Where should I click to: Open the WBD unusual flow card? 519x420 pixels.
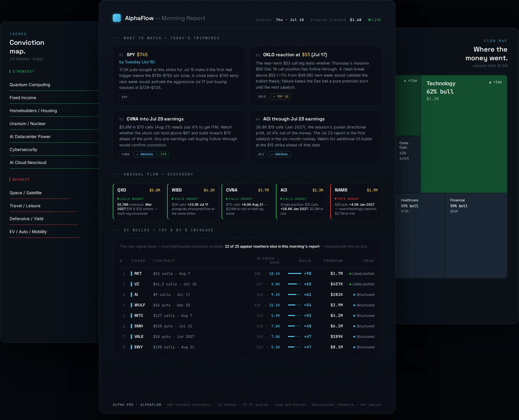[193, 202]
